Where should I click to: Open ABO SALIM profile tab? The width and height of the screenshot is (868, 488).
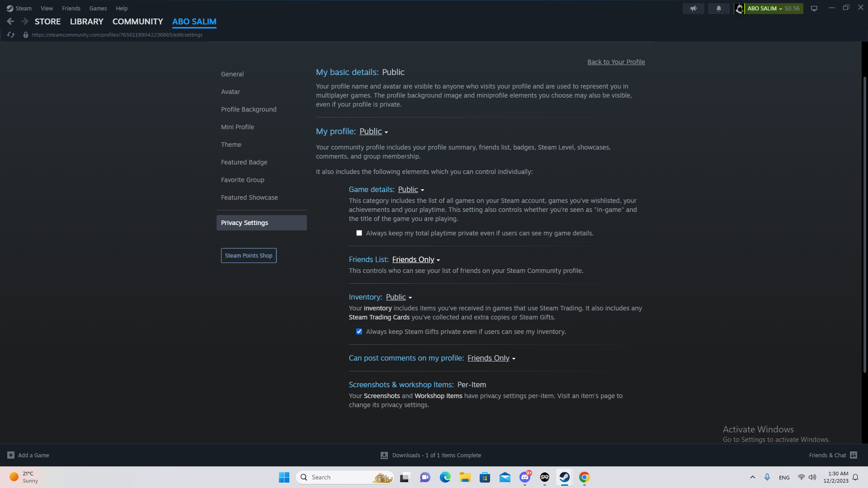[x=194, y=21]
